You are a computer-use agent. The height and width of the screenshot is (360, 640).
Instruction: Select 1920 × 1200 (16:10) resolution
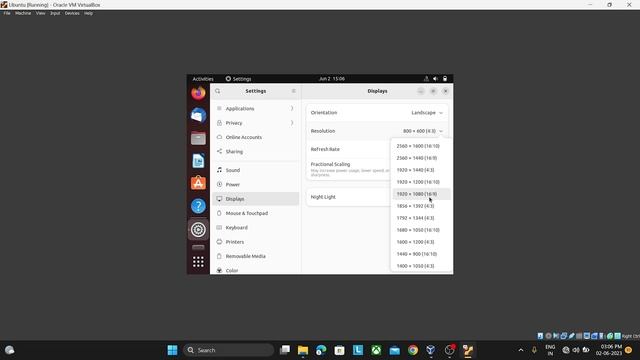click(x=421, y=182)
